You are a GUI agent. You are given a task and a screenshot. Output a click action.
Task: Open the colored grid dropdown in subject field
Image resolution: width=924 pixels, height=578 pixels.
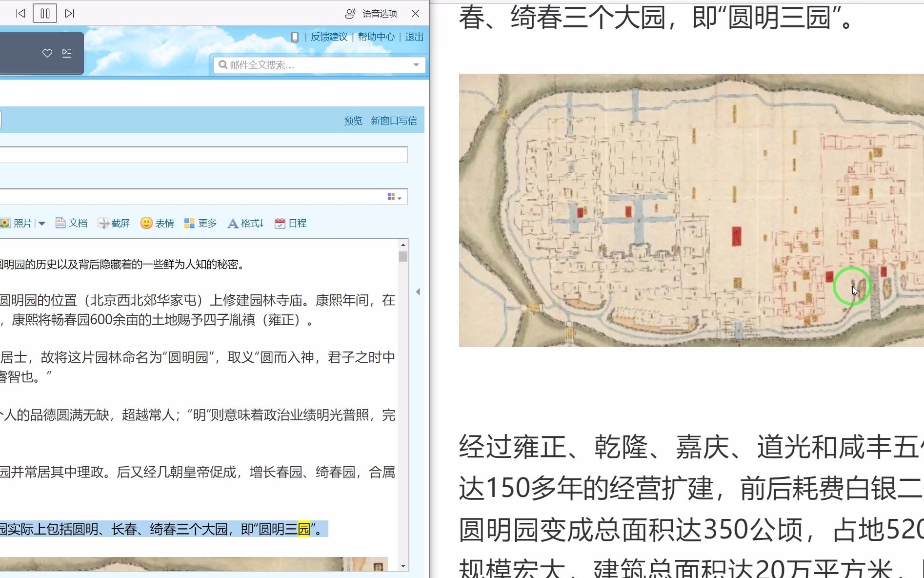pyautogui.click(x=394, y=197)
